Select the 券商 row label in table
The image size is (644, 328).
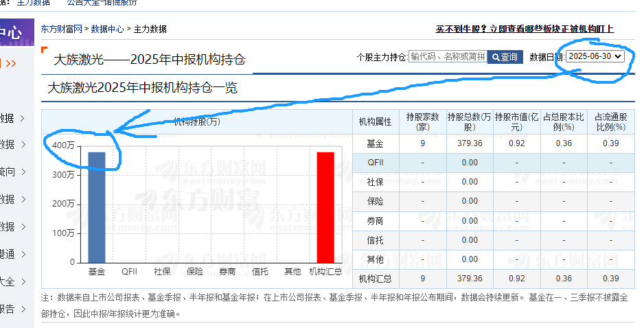376,221
